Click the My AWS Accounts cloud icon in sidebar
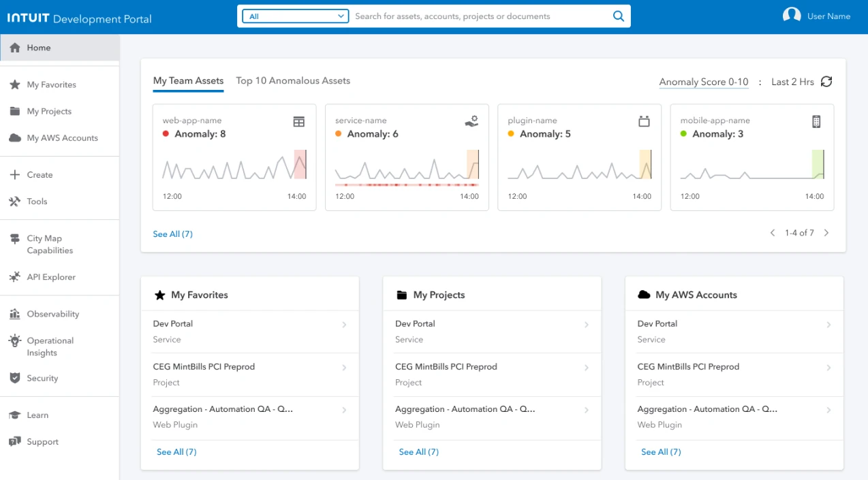The width and height of the screenshot is (868, 480). (x=15, y=138)
